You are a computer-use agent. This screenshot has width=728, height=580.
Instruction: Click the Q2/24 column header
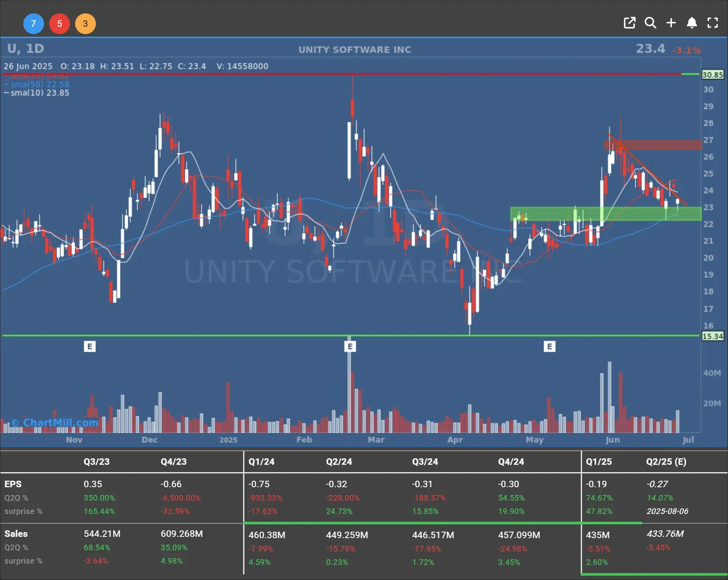pyautogui.click(x=339, y=461)
